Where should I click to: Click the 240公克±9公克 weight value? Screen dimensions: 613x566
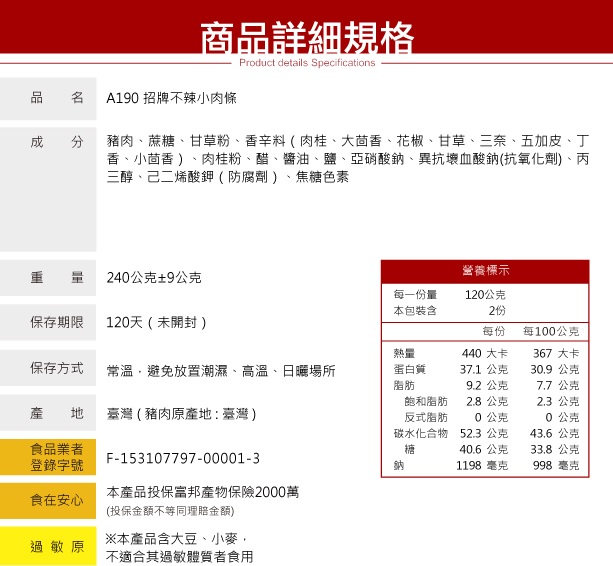[154, 277]
